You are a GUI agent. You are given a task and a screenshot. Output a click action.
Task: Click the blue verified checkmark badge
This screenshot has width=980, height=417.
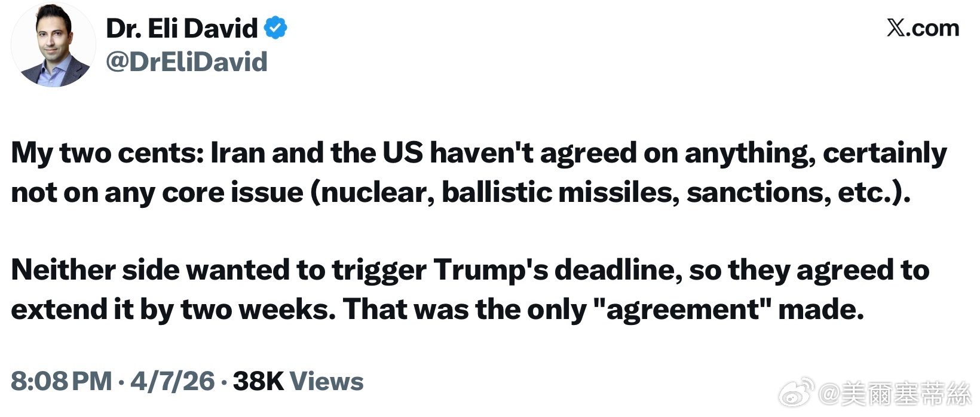pos(275,28)
